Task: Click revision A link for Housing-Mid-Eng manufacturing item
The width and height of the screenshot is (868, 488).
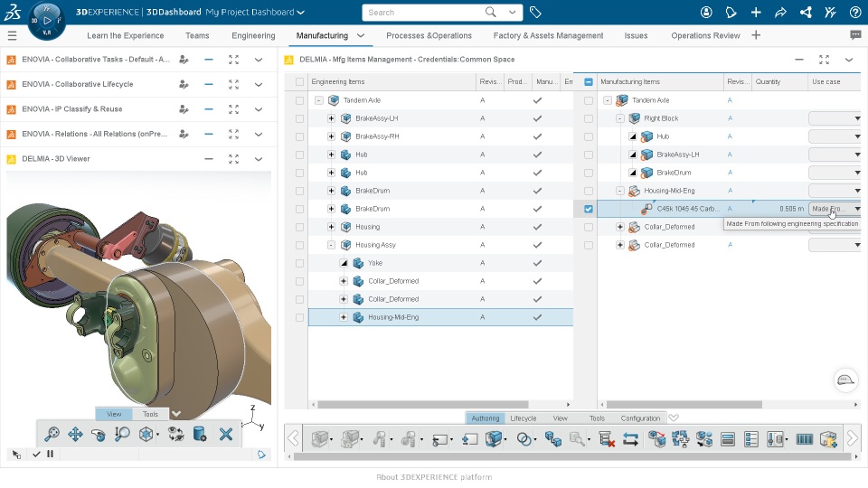Action: pos(731,191)
